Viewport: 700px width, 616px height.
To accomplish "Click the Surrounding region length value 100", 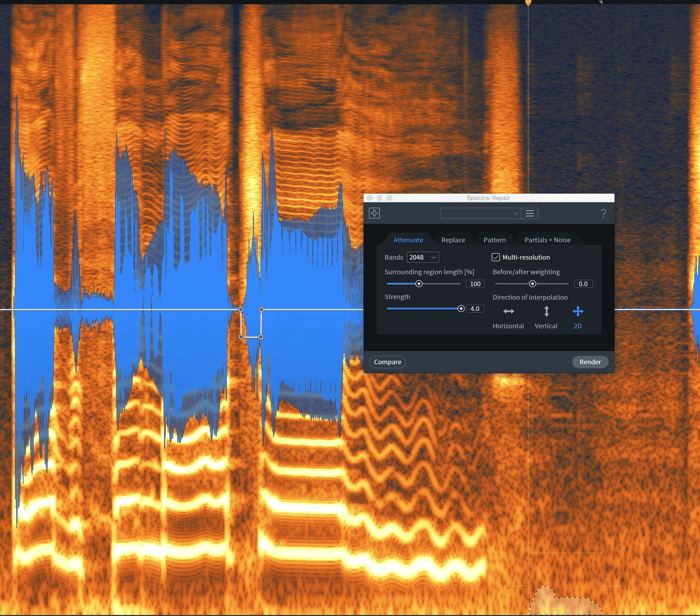I will click(475, 284).
